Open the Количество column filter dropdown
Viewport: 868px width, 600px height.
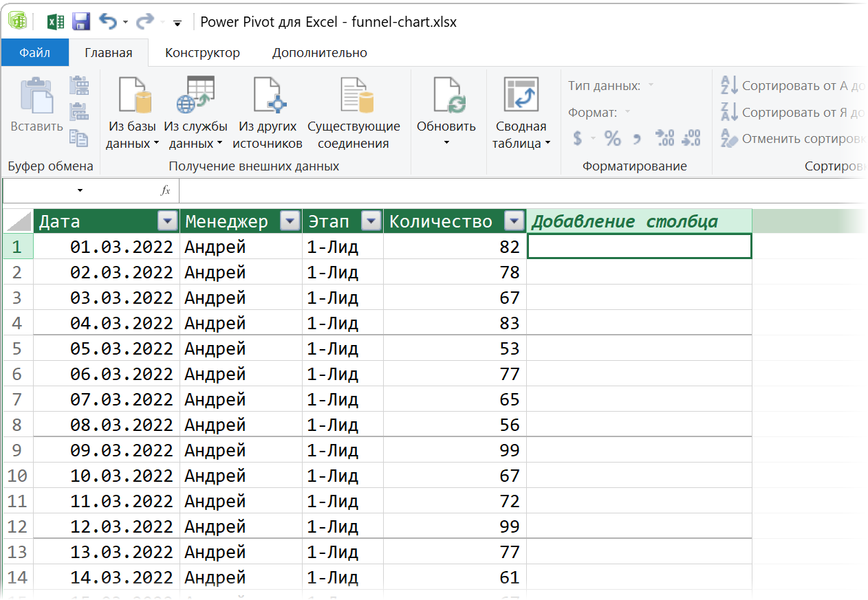[514, 221]
